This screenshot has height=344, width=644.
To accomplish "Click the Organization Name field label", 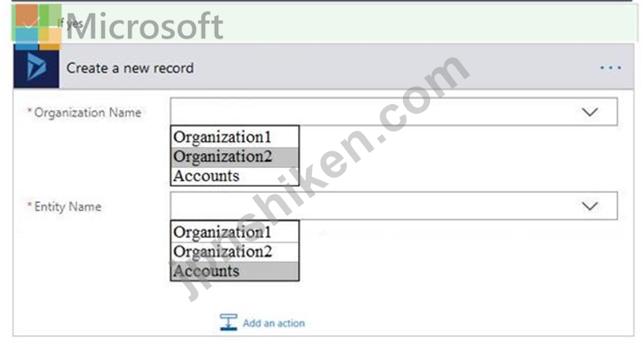I will tap(84, 112).
